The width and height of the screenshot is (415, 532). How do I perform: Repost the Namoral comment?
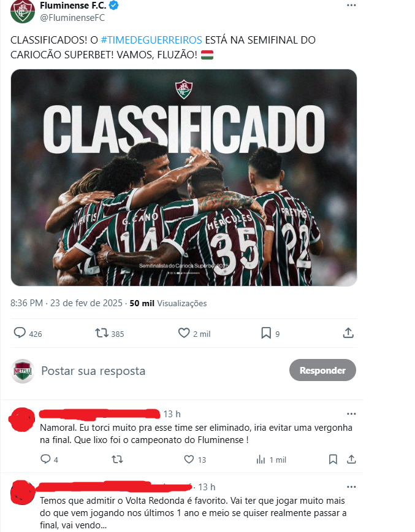click(x=117, y=460)
